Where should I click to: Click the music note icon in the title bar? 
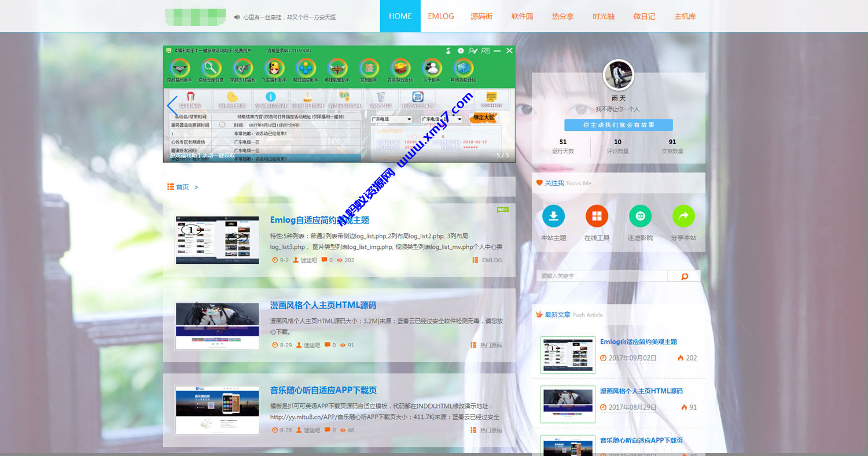click(x=448, y=51)
